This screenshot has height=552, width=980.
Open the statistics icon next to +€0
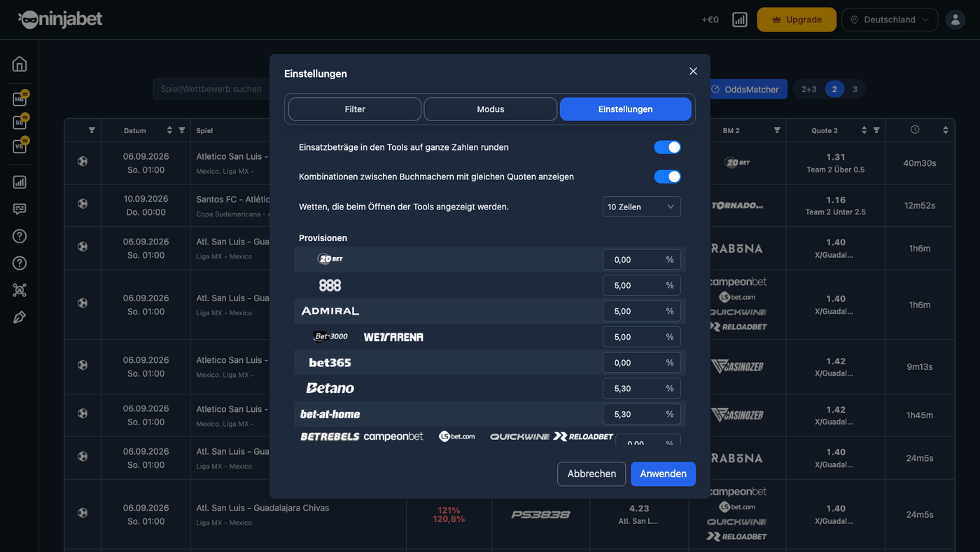pos(740,20)
